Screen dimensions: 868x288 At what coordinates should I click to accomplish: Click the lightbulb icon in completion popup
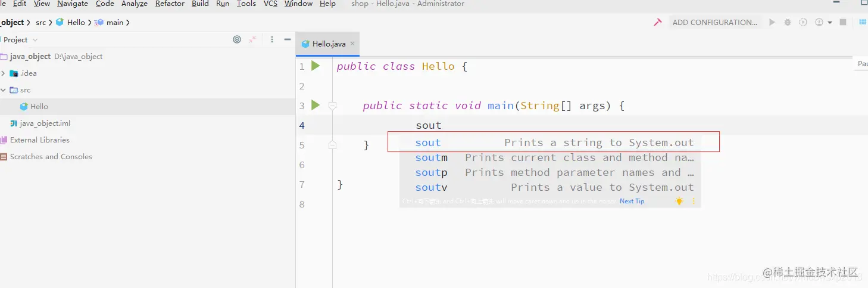(x=679, y=202)
